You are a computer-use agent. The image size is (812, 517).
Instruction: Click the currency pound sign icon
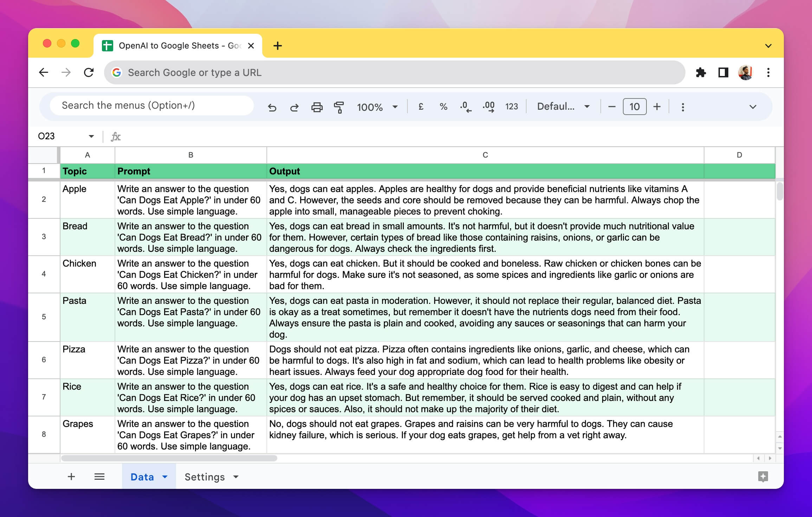(x=421, y=107)
